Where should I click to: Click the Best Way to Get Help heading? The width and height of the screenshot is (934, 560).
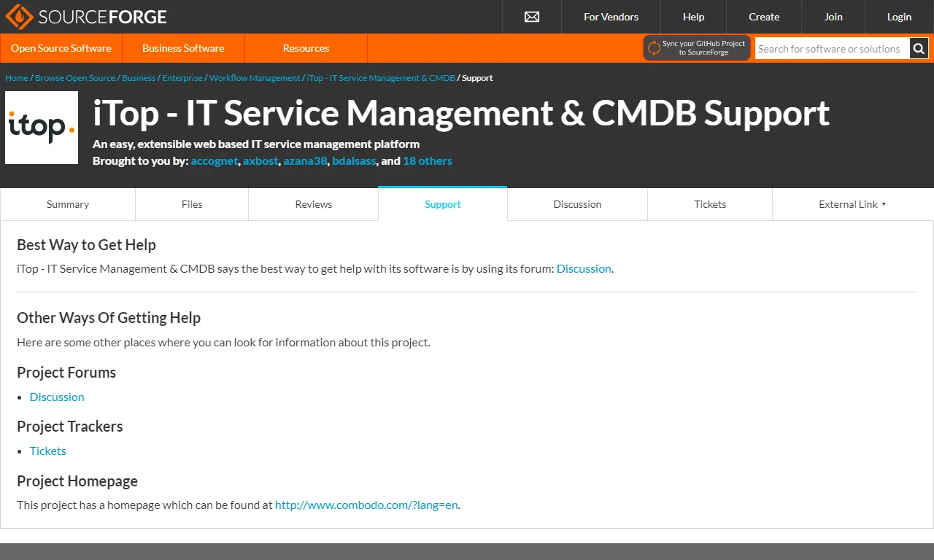coord(87,245)
